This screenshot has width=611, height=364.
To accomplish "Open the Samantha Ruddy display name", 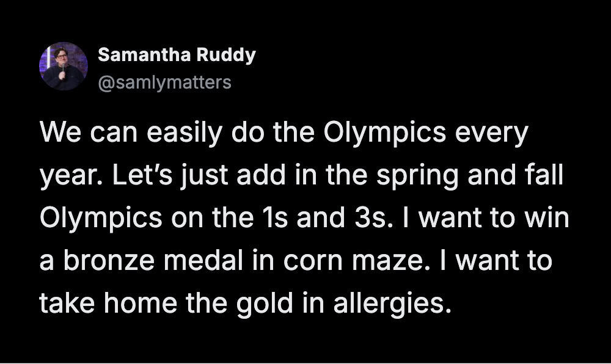I will point(177,55).
